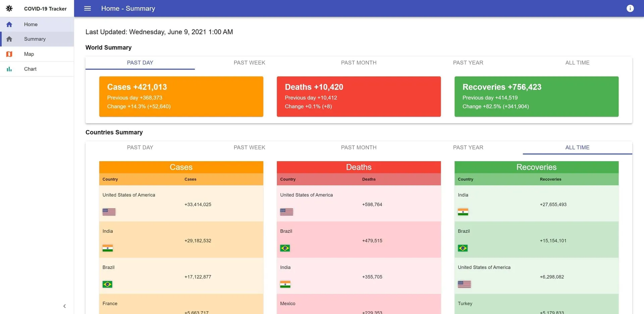The width and height of the screenshot is (644, 314).
Task: Show Countries Summary for Past Year
Action: pyautogui.click(x=468, y=147)
